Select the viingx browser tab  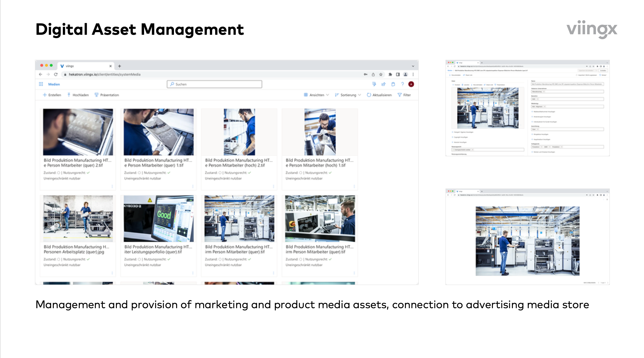[x=86, y=66]
